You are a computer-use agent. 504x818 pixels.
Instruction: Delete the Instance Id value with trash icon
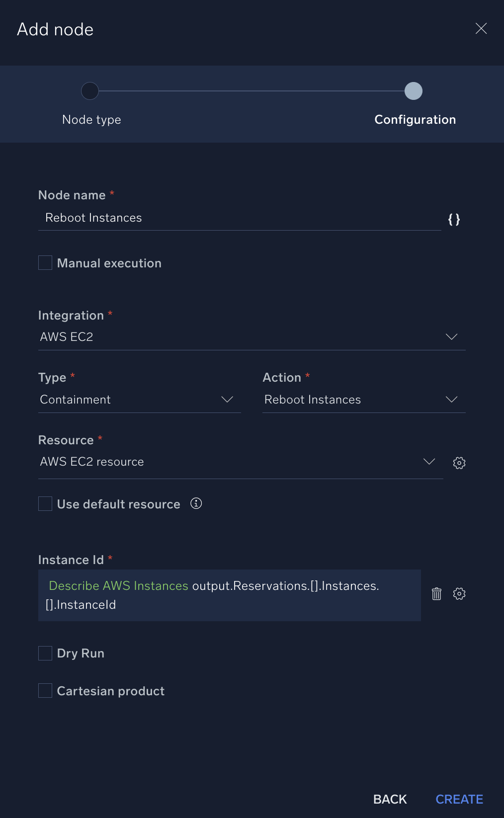tap(436, 594)
